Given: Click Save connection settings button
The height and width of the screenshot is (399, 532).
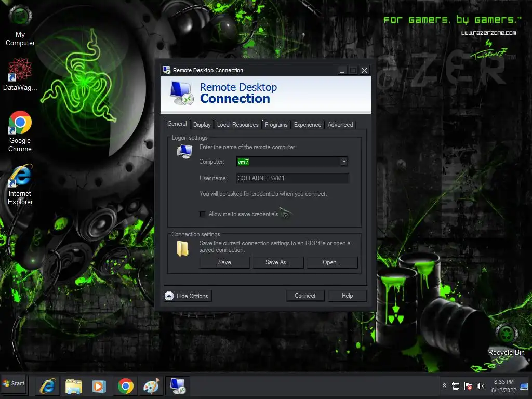Looking at the screenshot, I should (224, 262).
